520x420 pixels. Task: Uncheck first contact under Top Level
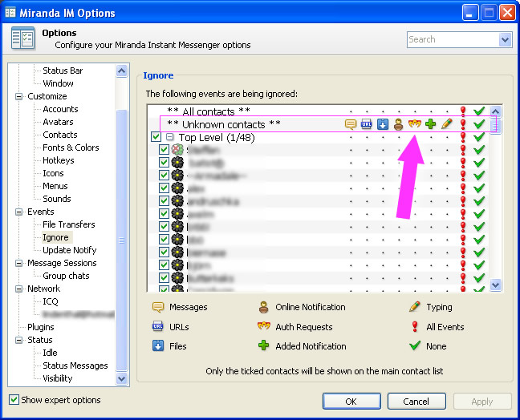tap(164, 150)
